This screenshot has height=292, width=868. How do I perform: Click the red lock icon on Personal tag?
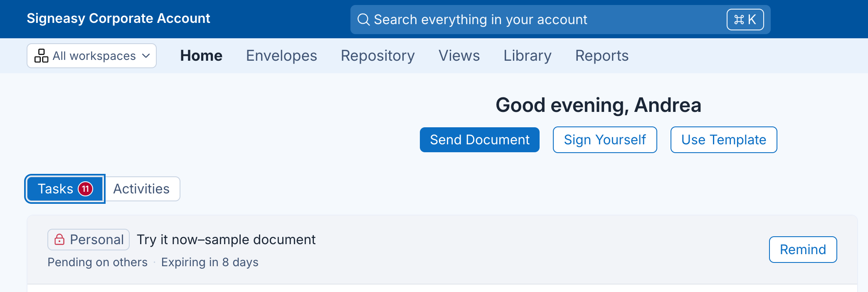[x=59, y=240]
